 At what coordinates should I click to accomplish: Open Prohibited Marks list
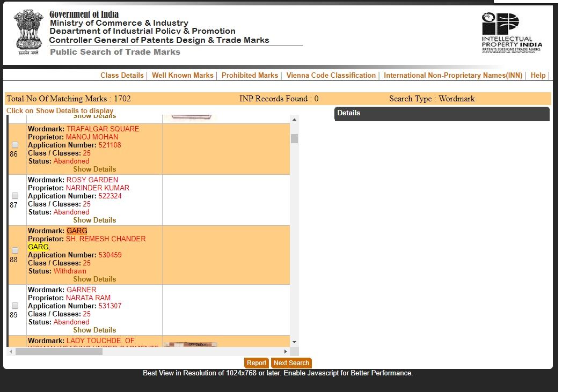(x=250, y=75)
